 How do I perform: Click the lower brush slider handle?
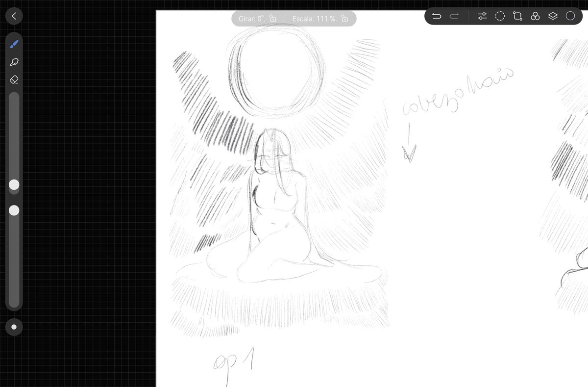click(14, 210)
